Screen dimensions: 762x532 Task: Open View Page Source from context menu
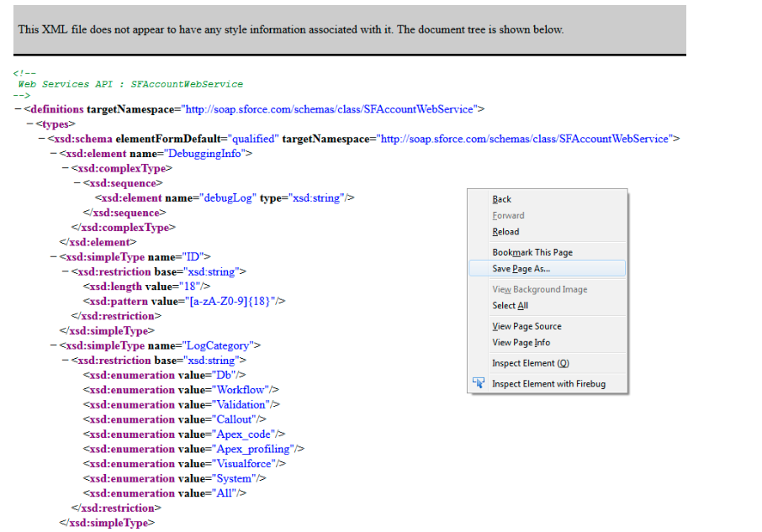527,326
